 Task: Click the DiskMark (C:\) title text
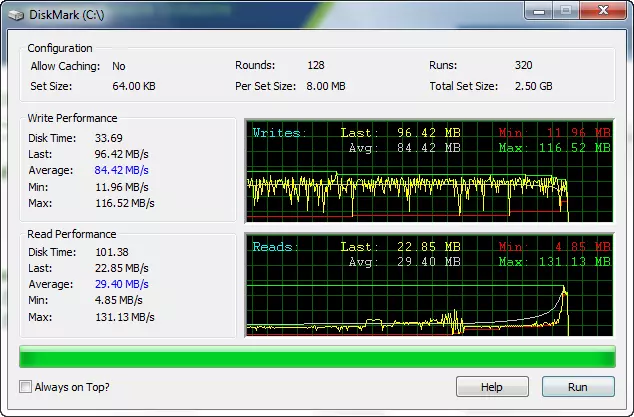pos(67,15)
